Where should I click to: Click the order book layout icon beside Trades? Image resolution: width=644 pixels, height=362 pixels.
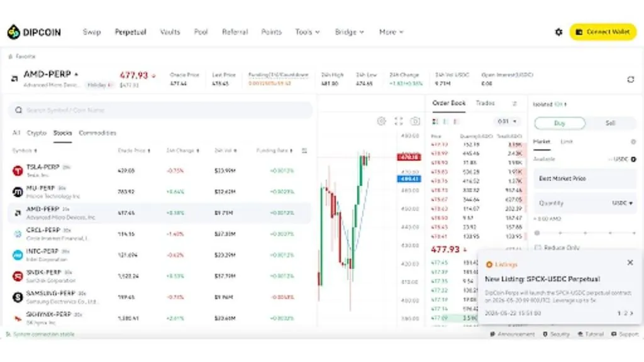pyautogui.click(x=514, y=104)
